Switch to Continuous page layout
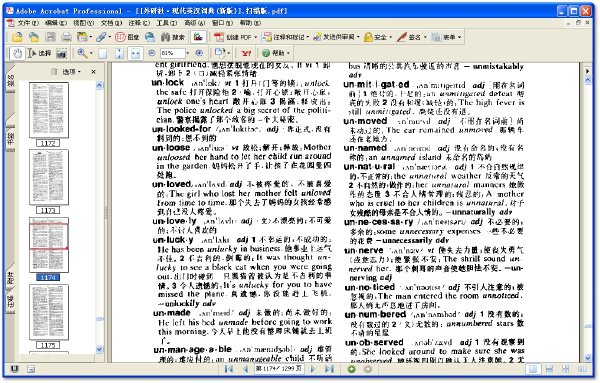The width and height of the screenshot is (600, 383). [549, 369]
